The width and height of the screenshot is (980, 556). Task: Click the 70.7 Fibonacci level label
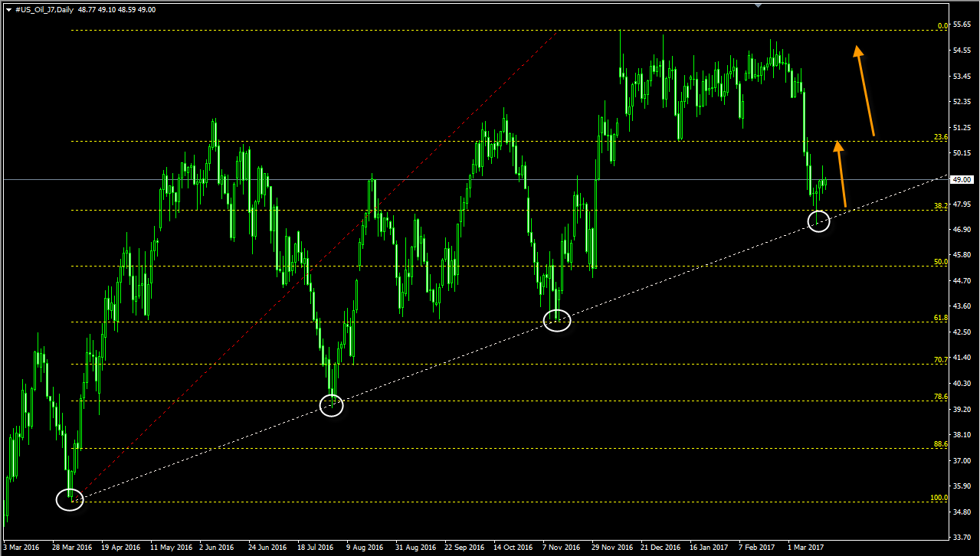coord(942,359)
